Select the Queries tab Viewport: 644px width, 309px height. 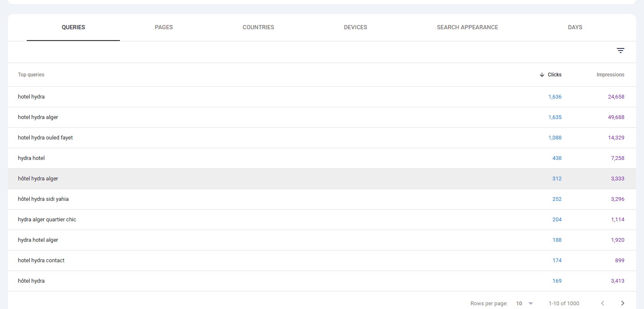(73, 27)
